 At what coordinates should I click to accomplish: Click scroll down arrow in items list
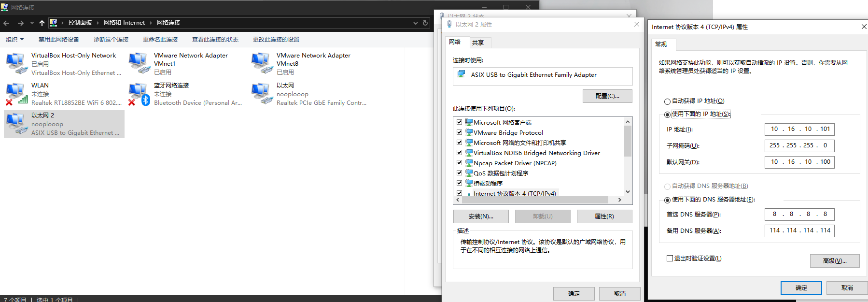(x=628, y=191)
